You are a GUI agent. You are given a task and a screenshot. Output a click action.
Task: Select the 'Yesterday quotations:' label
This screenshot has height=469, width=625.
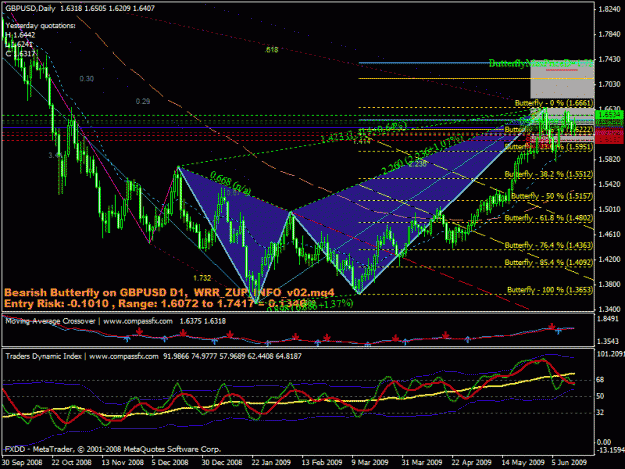41,26
